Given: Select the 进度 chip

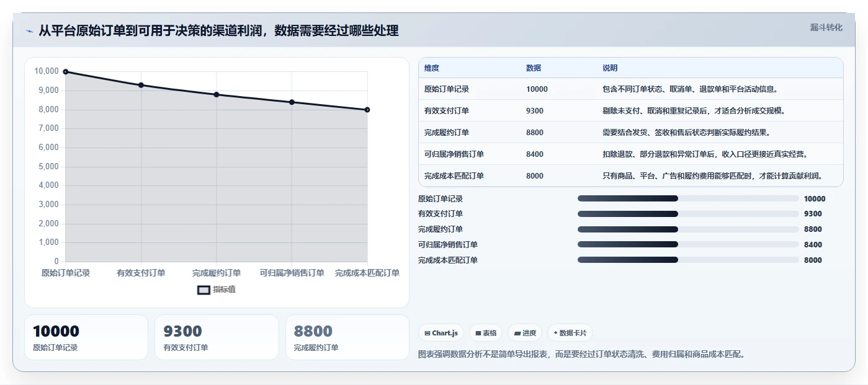Looking at the screenshot, I should tap(525, 333).
